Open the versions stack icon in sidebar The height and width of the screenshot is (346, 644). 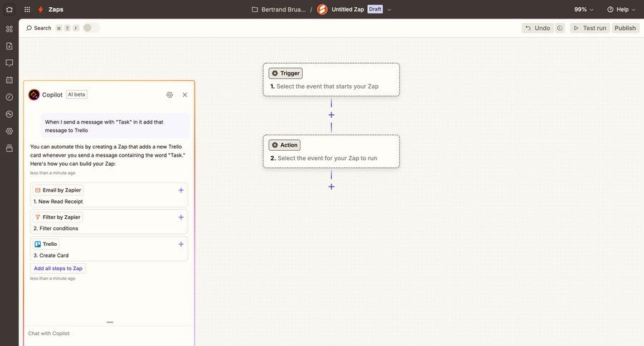coord(9,148)
